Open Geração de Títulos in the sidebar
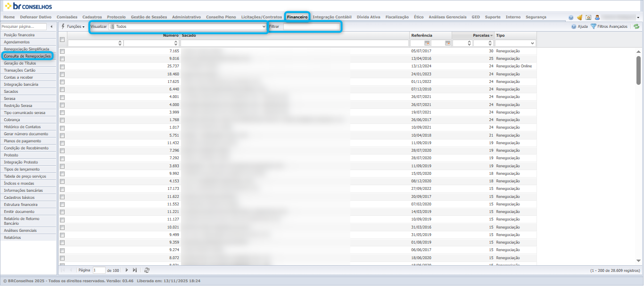This screenshot has width=644, height=286. (28, 63)
